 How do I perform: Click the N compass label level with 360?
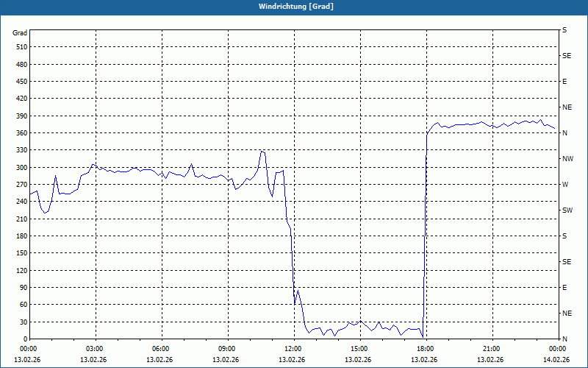(x=564, y=133)
